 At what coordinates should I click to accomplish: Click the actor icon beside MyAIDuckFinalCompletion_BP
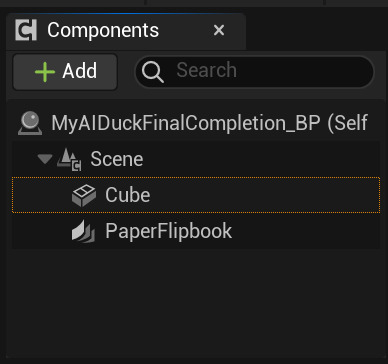[x=30, y=123]
